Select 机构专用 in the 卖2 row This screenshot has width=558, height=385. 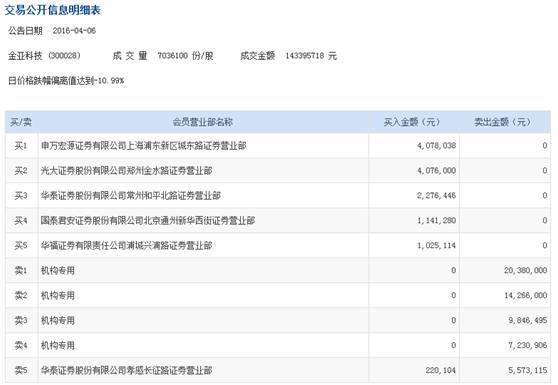(58, 295)
